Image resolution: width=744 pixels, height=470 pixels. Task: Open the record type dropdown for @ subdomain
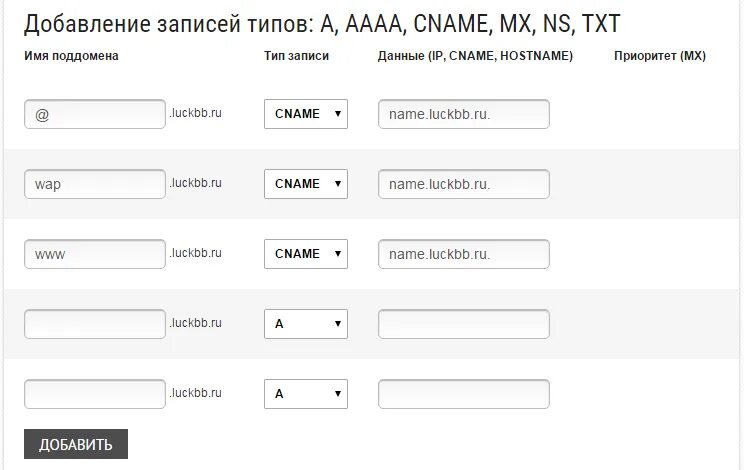coord(306,114)
